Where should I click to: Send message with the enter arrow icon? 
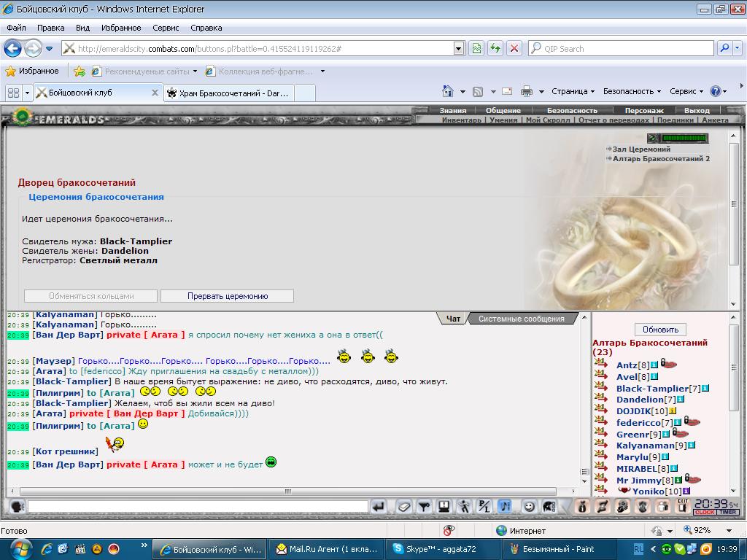(379, 506)
